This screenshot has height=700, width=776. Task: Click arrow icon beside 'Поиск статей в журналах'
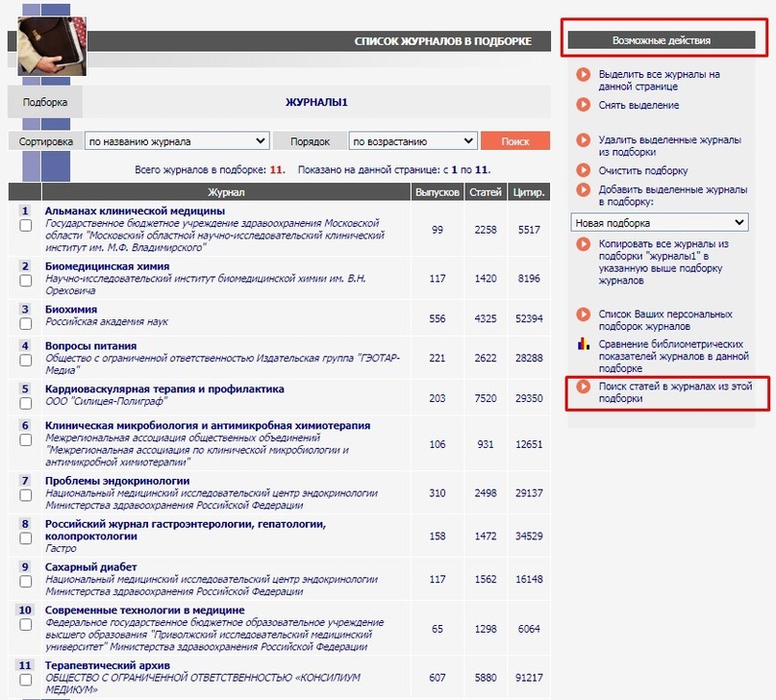(583, 387)
